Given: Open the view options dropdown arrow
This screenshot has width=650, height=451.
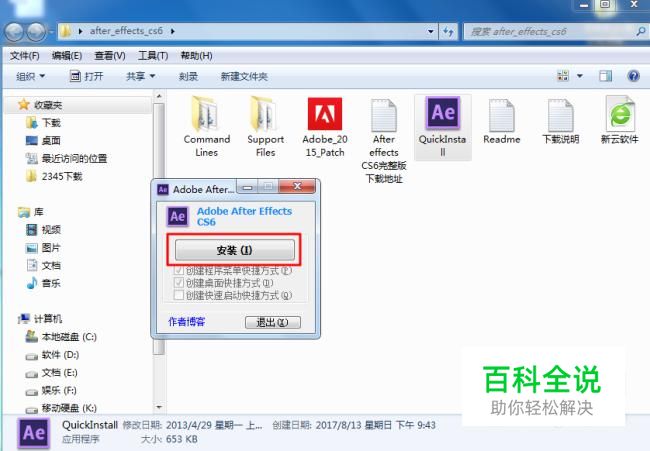Looking at the screenshot, I should (x=580, y=76).
